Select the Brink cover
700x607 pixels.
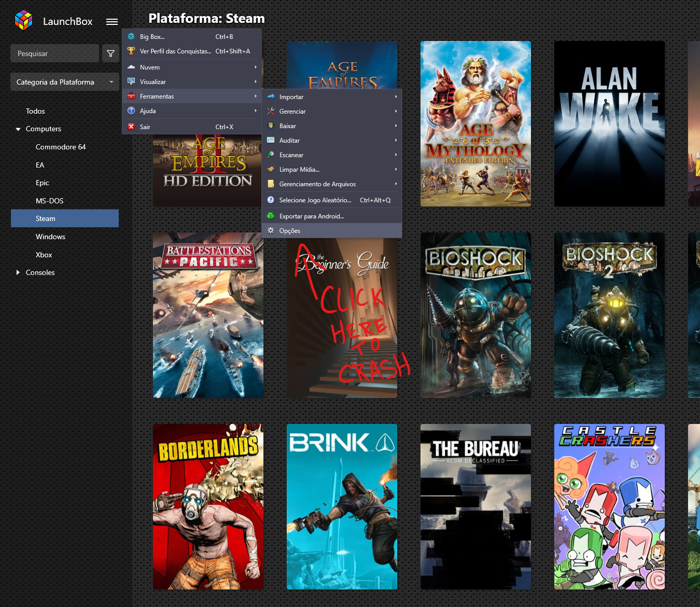(342, 506)
